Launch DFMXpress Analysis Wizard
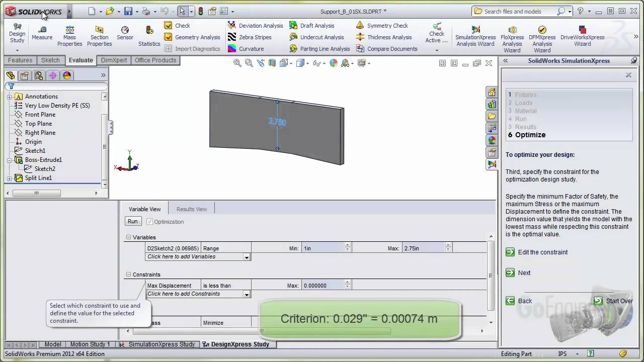Image resolution: width=644 pixels, height=362 pixels. click(542, 39)
